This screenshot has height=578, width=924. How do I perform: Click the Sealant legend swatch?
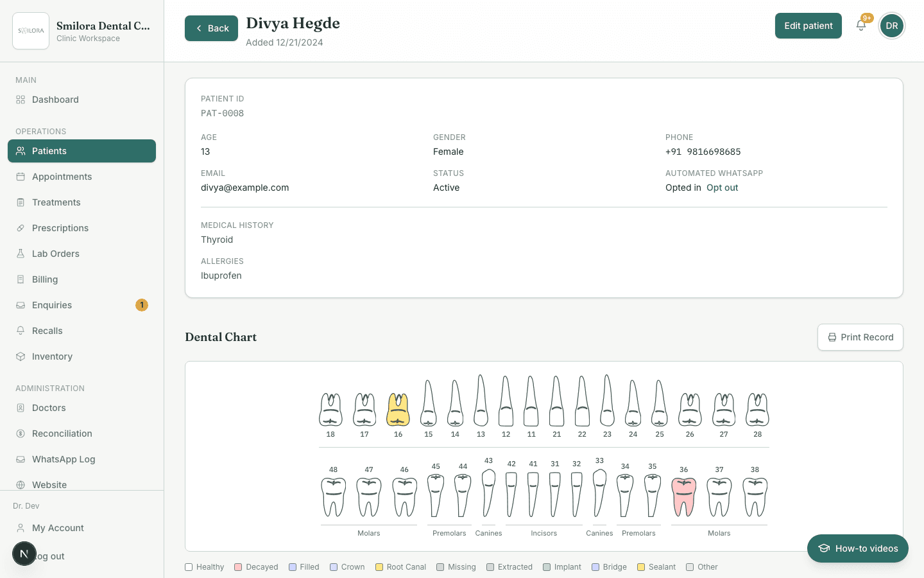[x=641, y=567]
